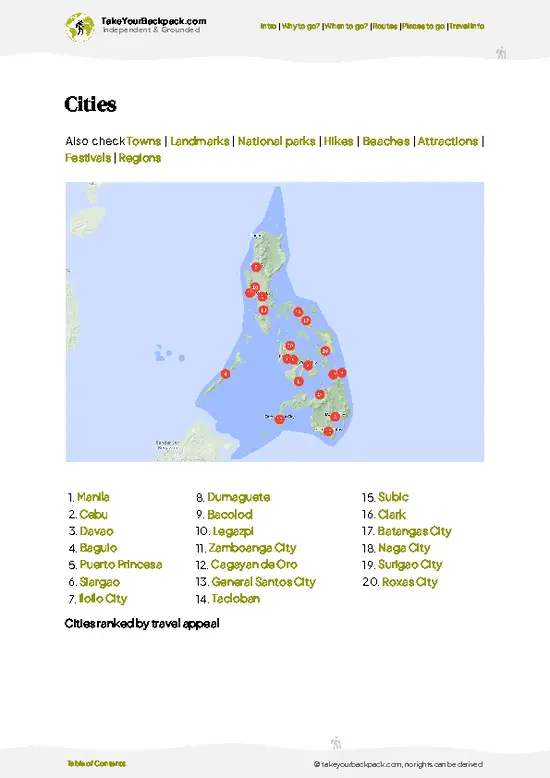Follow the Beaches link
This screenshot has width=550, height=778.
(386, 141)
